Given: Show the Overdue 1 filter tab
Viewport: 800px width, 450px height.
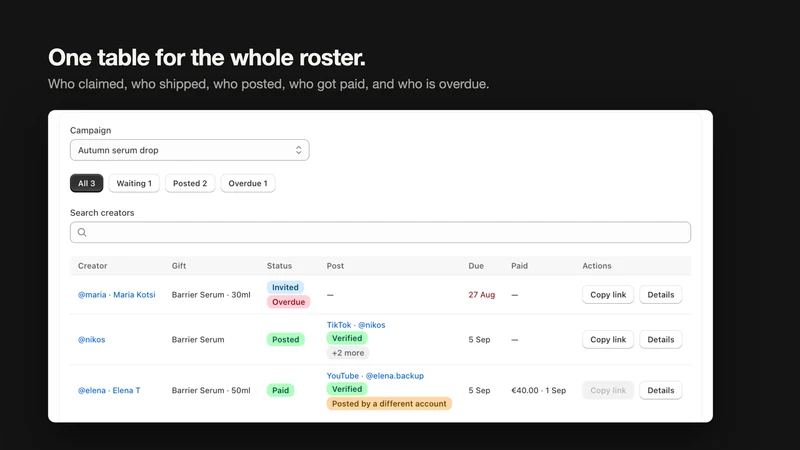Looking at the screenshot, I should (247, 183).
